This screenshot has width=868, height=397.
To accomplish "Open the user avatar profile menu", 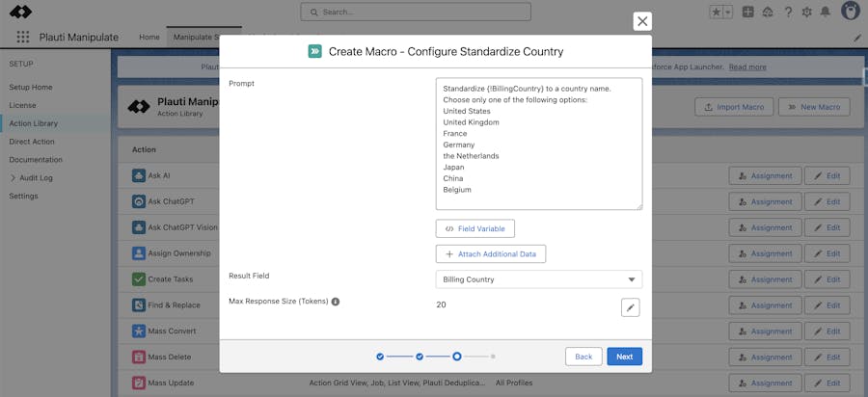I will 850,11.
